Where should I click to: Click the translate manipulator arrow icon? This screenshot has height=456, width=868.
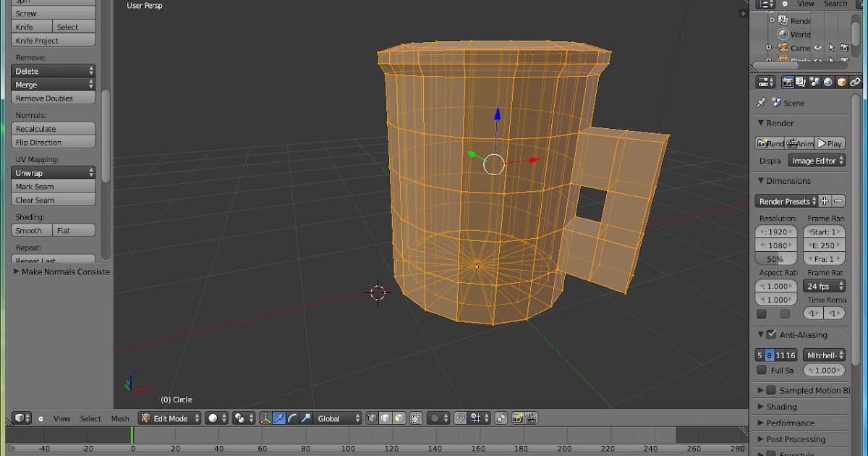[x=278, y=418]
